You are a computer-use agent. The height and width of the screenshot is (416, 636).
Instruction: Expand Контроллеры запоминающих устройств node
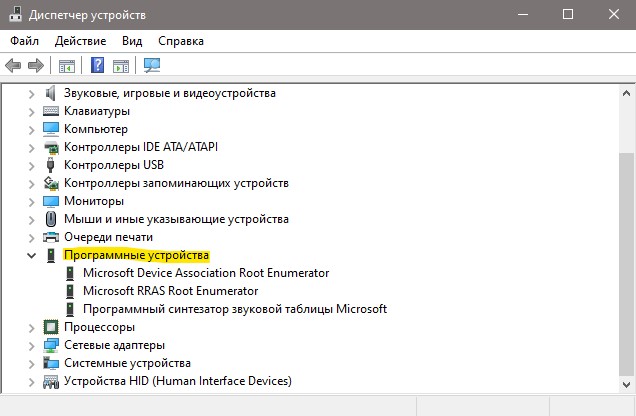pos(31,184)
